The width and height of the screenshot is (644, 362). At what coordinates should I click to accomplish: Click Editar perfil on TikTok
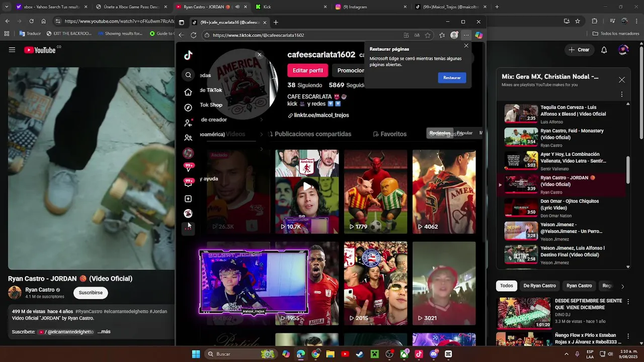coord(307,70)
